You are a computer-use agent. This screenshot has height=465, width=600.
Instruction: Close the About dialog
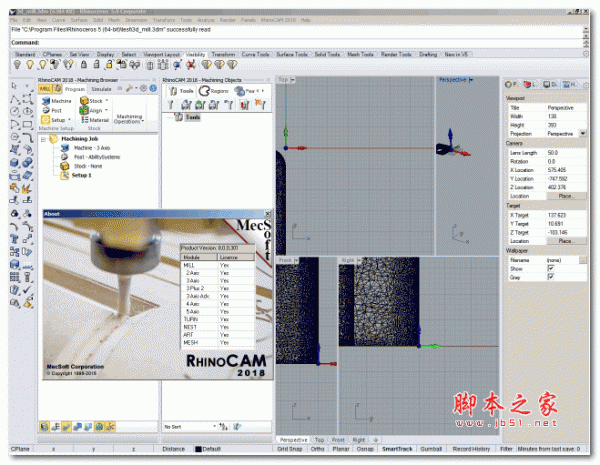[x=268, y=214]
